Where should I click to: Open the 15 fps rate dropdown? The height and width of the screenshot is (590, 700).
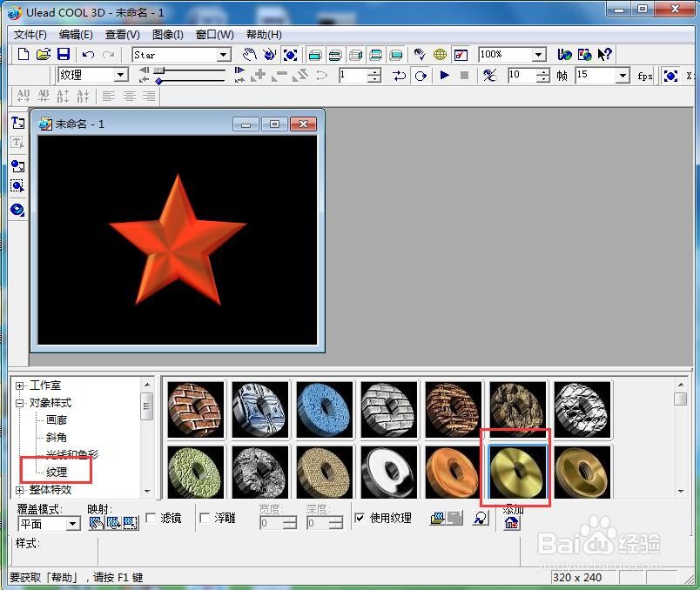(623, 76)
